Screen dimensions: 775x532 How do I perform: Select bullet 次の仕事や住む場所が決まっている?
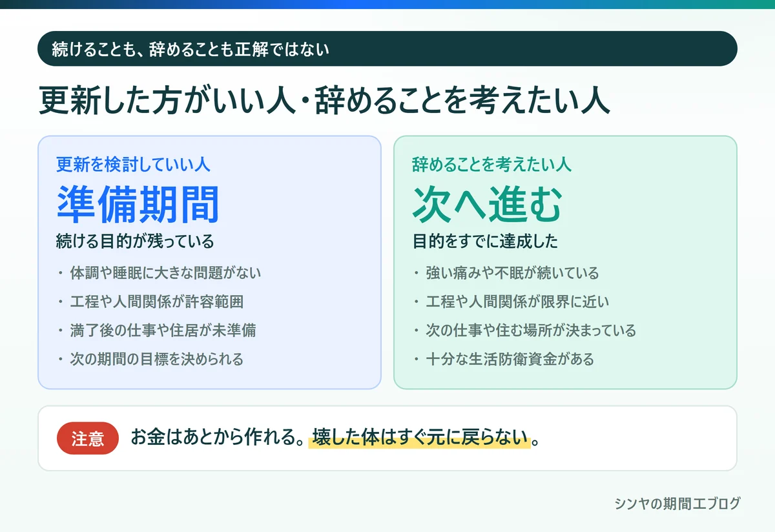click(531, 331)
